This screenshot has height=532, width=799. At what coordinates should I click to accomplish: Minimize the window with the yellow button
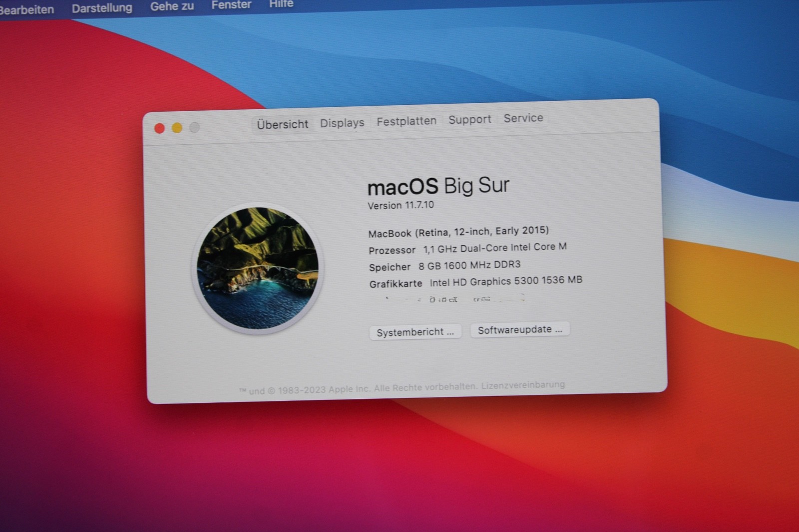177,128
